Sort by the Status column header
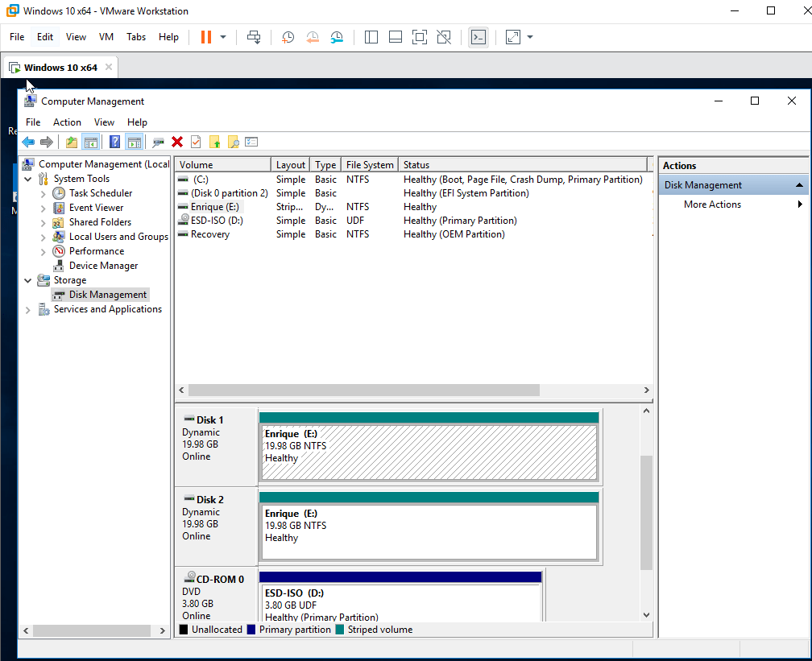The image size is (812, 661). [523, 164]
